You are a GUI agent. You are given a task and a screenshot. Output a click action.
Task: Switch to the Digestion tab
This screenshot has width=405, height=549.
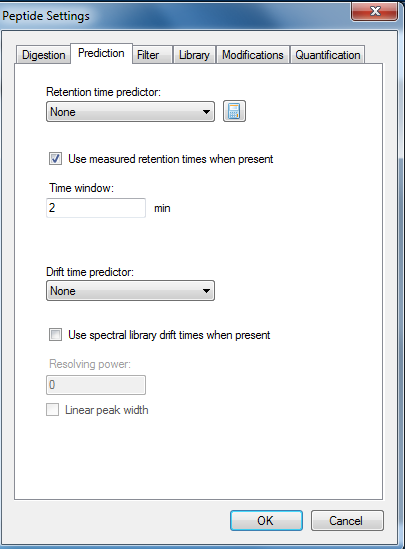tap(43, 55)
